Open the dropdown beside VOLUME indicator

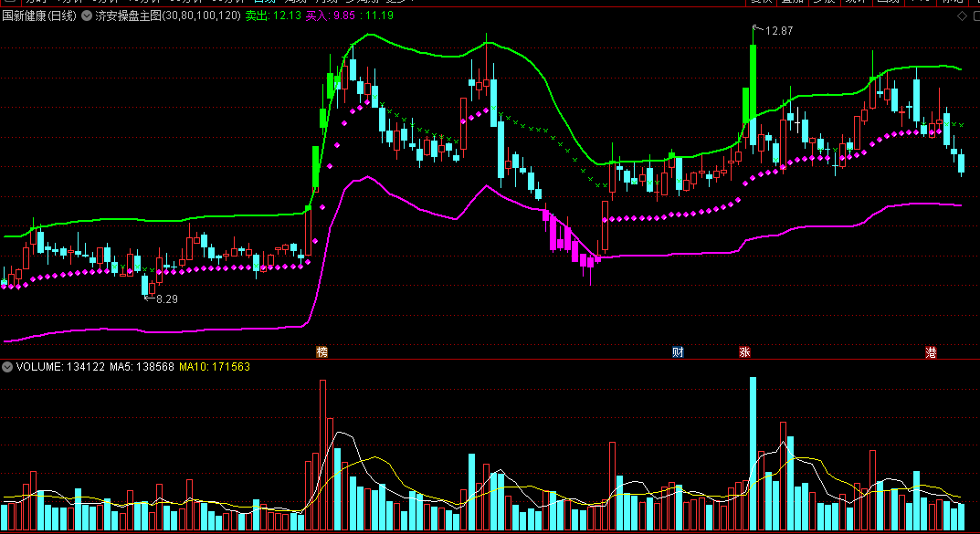7,367
